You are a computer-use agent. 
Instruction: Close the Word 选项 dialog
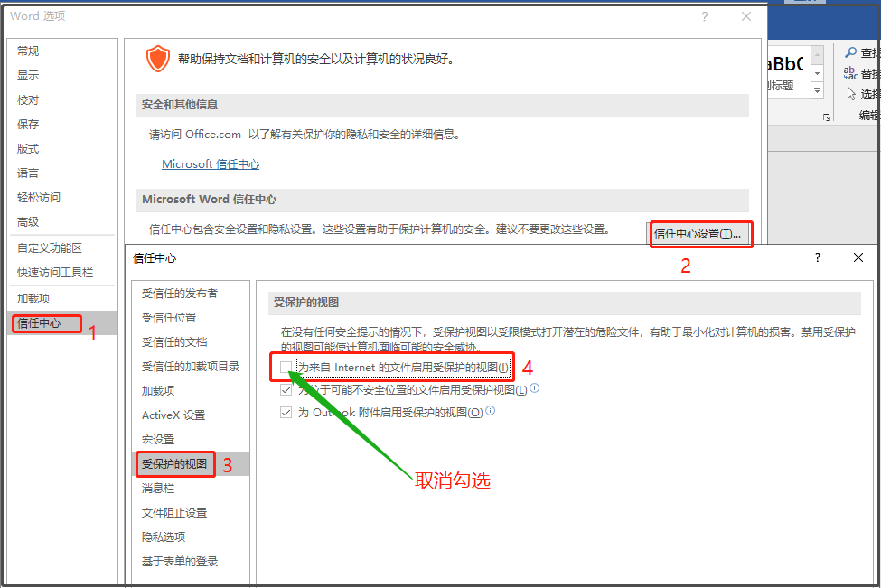click(746, 17)
